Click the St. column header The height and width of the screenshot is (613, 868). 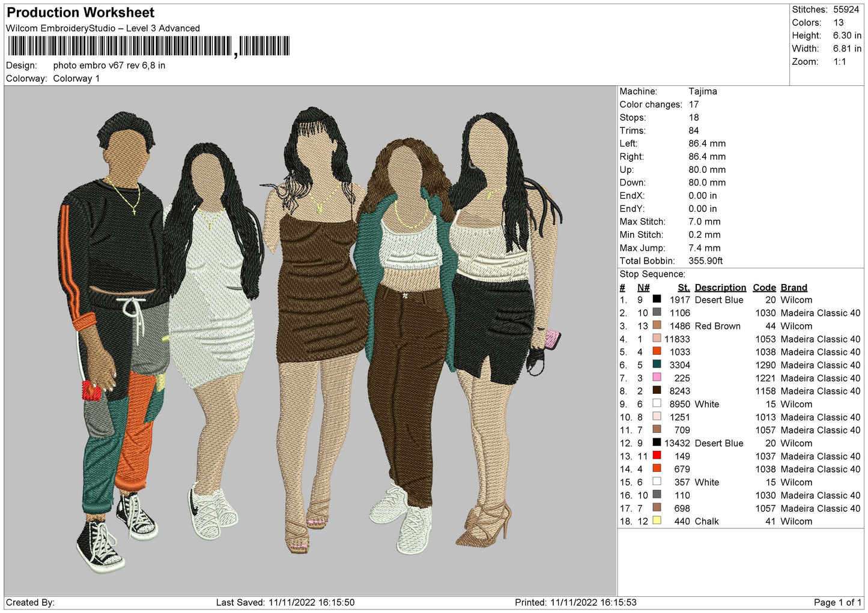(x=684, y=288)
